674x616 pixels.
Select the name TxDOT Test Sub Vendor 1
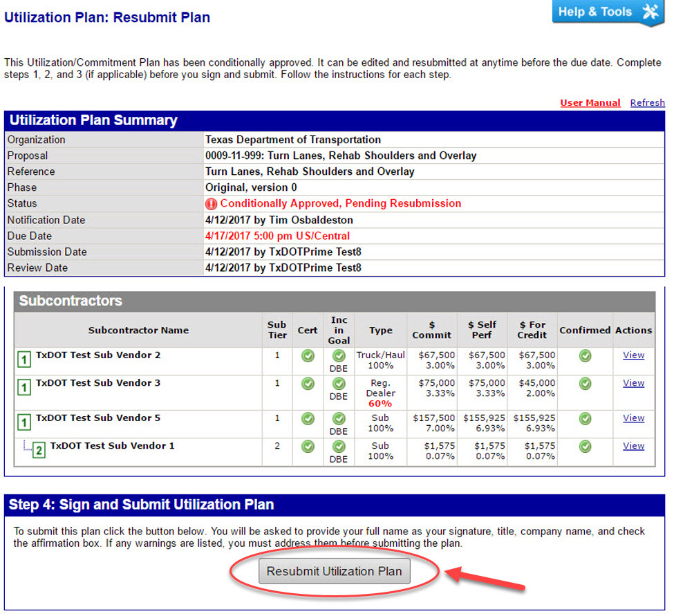tap(112, 446)
